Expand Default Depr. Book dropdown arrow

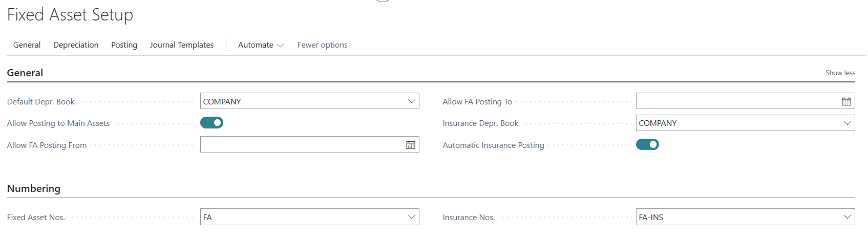[x=411, y=101]
